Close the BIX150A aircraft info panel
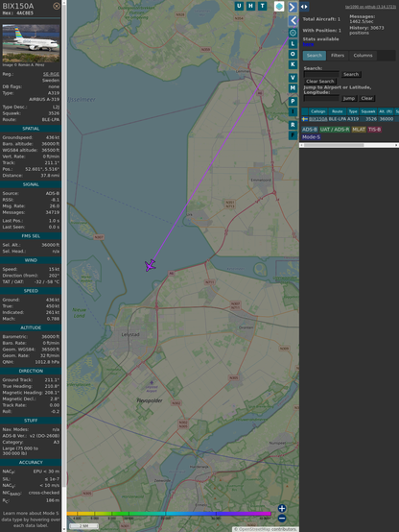 tap(57, 6)
